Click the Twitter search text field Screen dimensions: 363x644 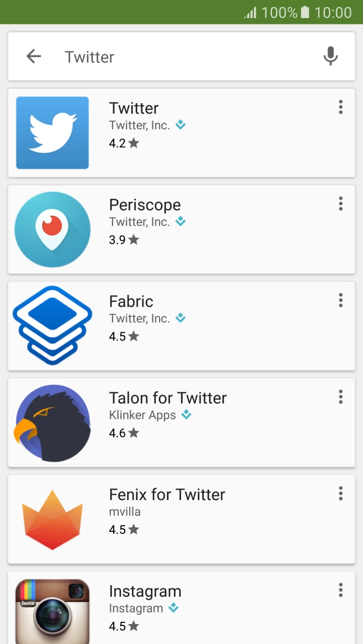pyautogui.click(x=187, y=57)
